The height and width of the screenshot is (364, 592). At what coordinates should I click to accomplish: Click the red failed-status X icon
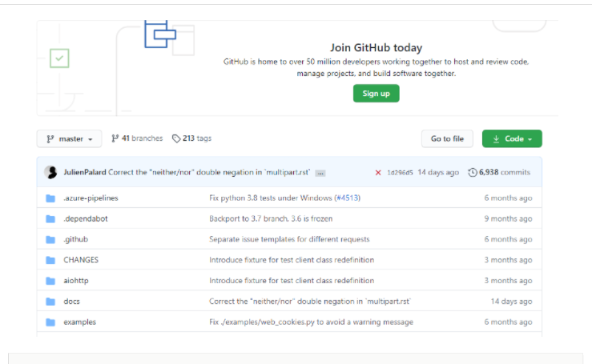[x=378, y=172]
